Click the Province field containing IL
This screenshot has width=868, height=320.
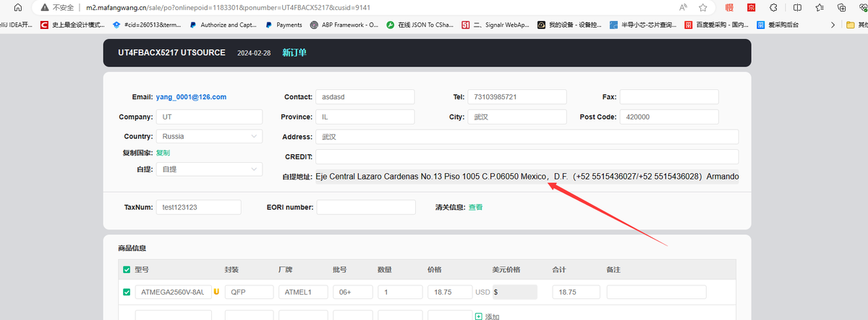click(x=365, y=117)
